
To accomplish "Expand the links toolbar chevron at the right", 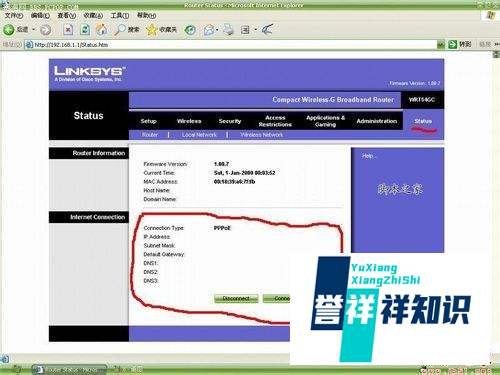I will pyautogui.click(x=497, y=44).
